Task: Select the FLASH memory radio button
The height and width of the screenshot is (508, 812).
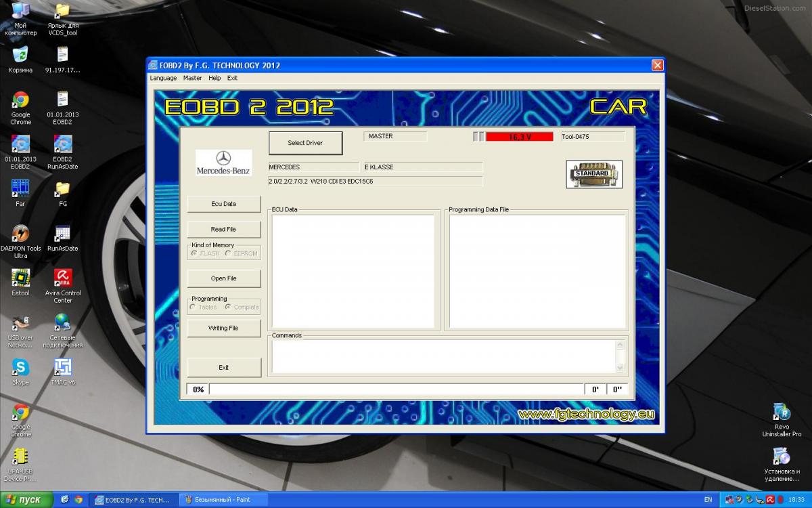Action: click(x=194, y=253)
